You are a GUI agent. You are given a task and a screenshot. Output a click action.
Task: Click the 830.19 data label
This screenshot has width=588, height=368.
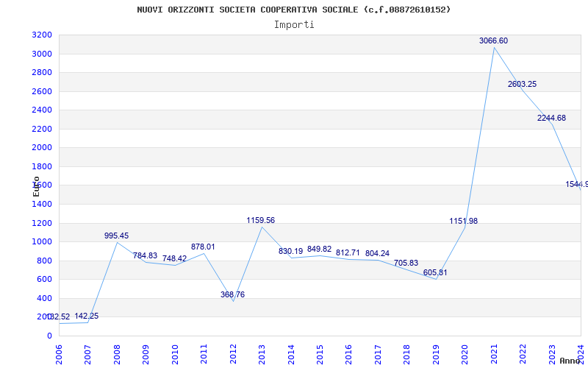point(290,251)
